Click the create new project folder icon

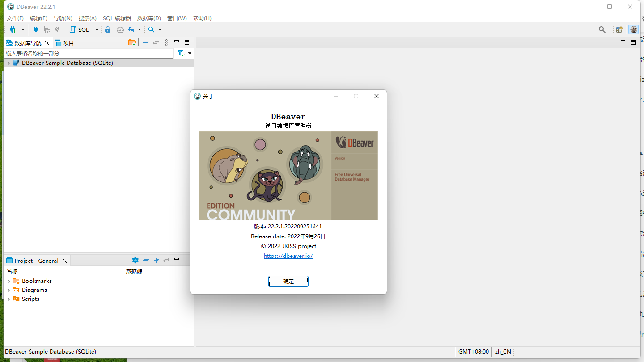132,42
